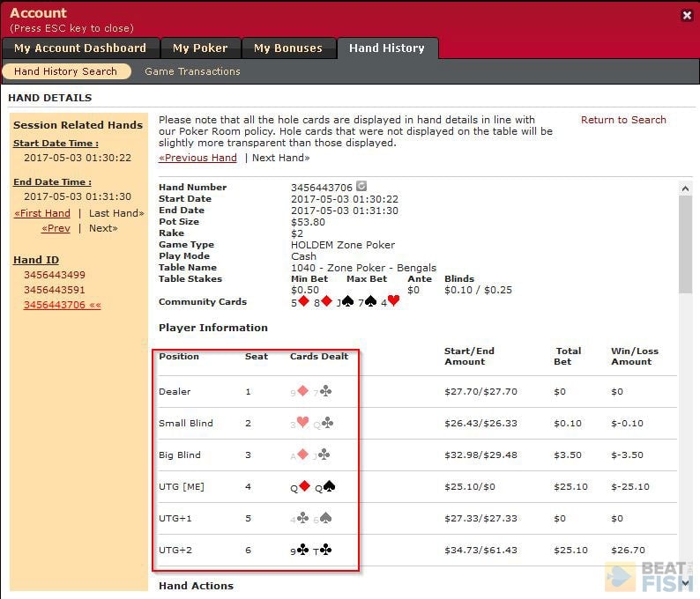Click UTG [ME] Queen of spades card
Viewport: 700px width, 599px height.
pyautogui.click(x=325, y=486)
